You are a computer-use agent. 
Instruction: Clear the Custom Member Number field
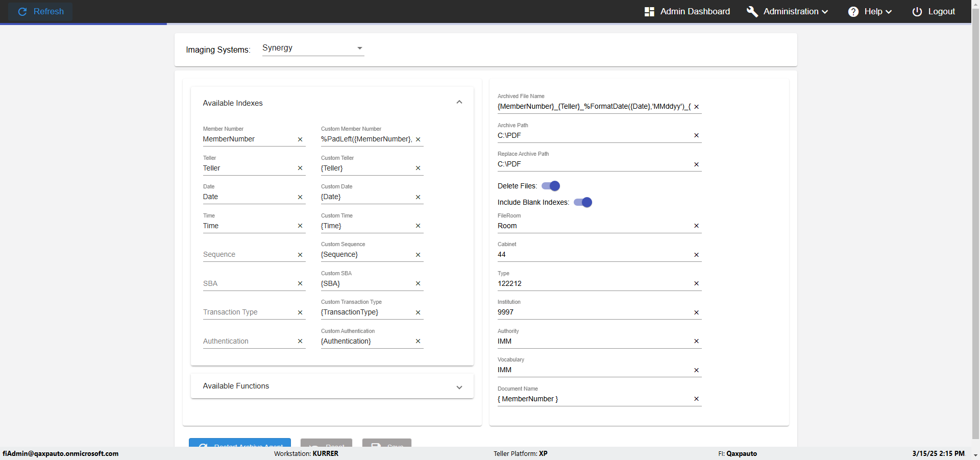[418, 139]
